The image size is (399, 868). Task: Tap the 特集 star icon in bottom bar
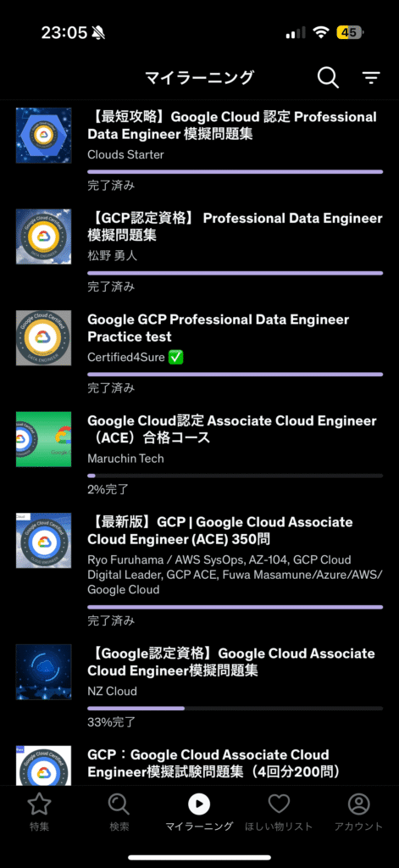tap(39, 804)
